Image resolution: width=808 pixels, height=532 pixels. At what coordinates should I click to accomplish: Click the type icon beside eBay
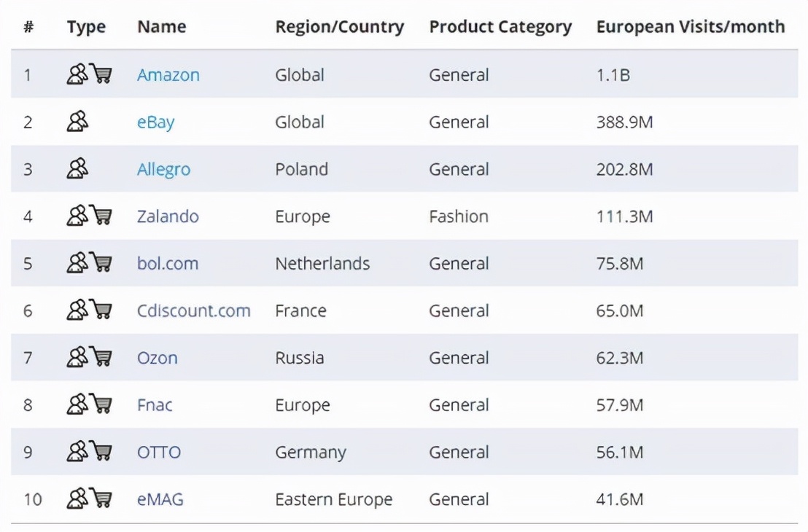78,122
